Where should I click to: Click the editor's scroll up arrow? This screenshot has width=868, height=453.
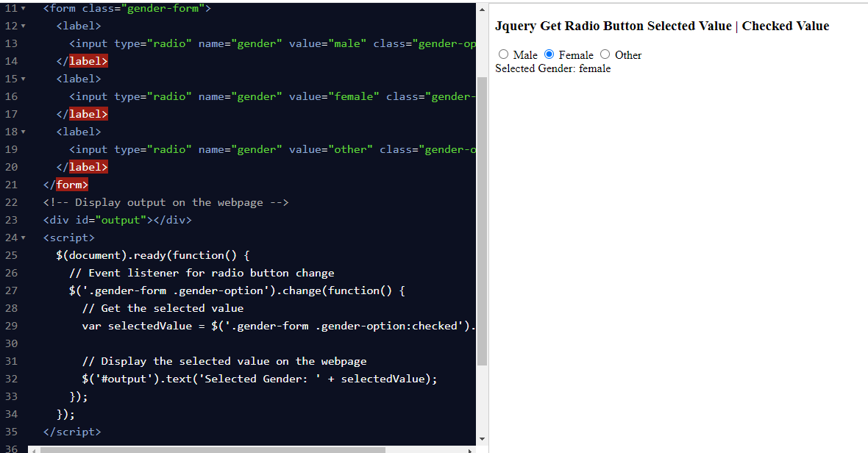coord(482,9)
